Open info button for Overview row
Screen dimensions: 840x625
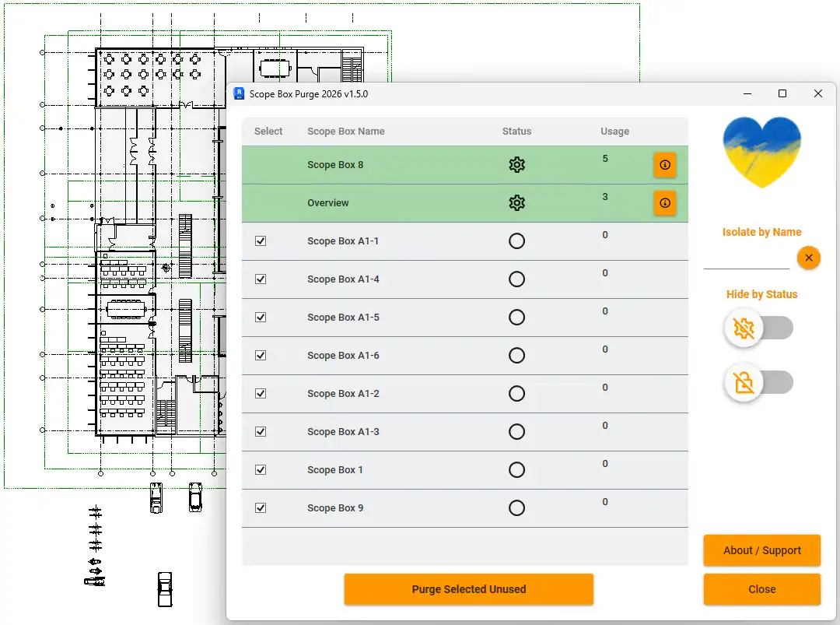tap(664, 202)
